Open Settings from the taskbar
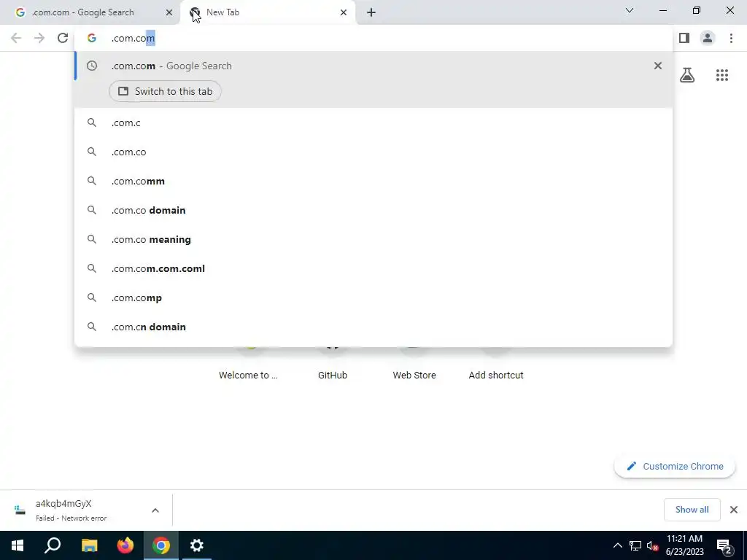Image resolution: width=747 pixels, height=560 pixels. [x=197, y=545]
